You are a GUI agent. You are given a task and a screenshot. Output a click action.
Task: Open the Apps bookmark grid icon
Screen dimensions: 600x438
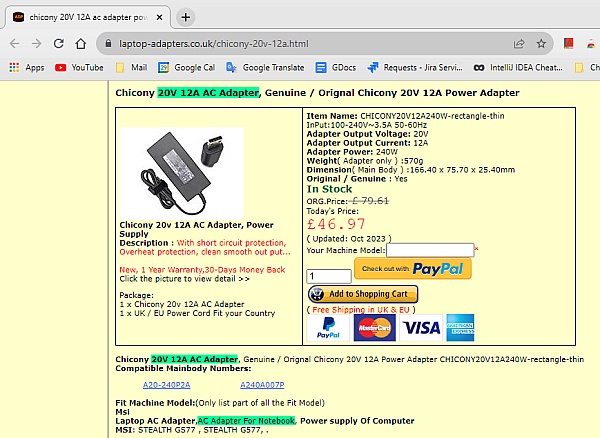click(x=14, y=68)
